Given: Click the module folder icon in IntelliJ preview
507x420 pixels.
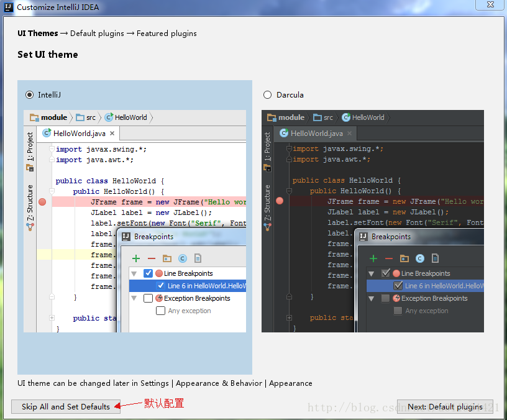Looking at the screenshot, I should click(x=34, y=117).
